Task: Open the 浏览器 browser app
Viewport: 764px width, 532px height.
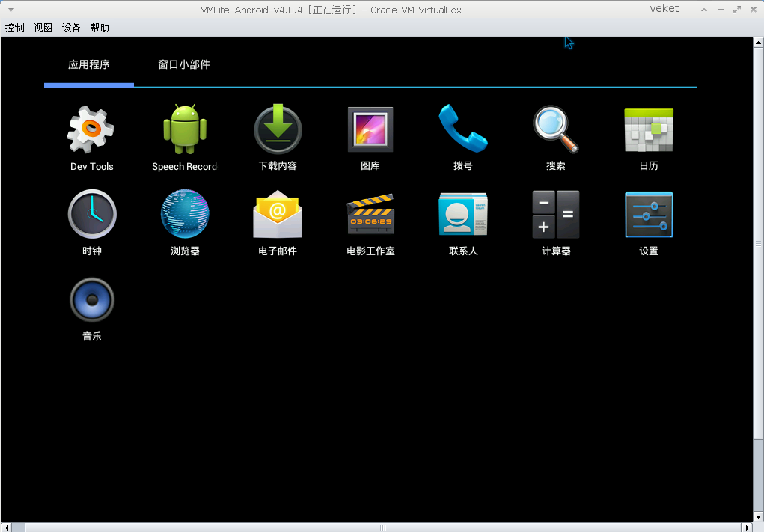Action: tap(185, 223)
